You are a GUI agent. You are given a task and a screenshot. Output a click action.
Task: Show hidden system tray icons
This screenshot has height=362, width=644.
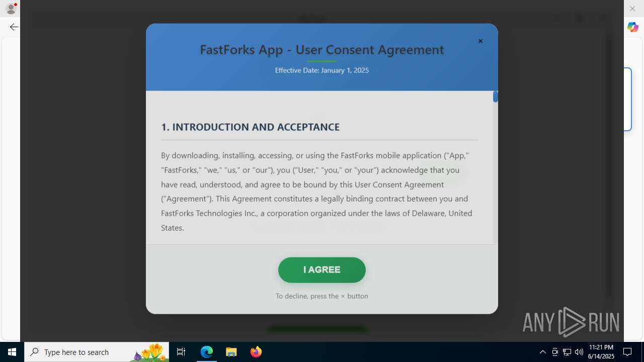[x=542, y=352]
